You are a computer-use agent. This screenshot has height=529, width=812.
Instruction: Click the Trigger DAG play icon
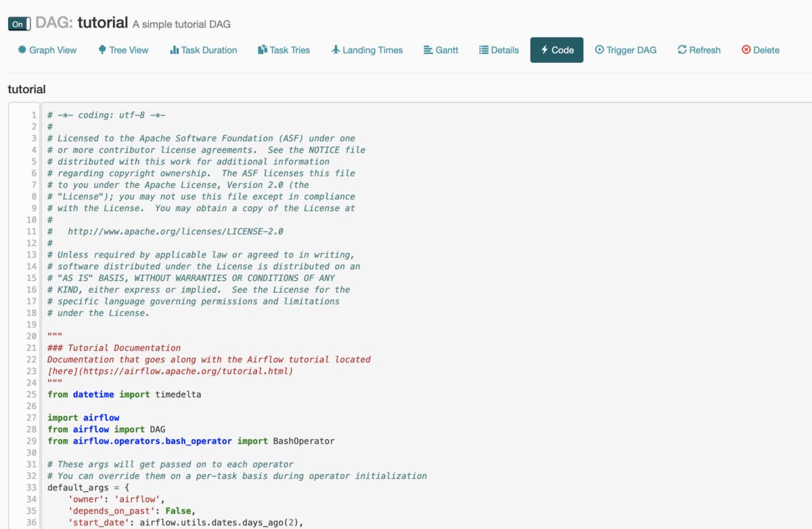(600, 50)
